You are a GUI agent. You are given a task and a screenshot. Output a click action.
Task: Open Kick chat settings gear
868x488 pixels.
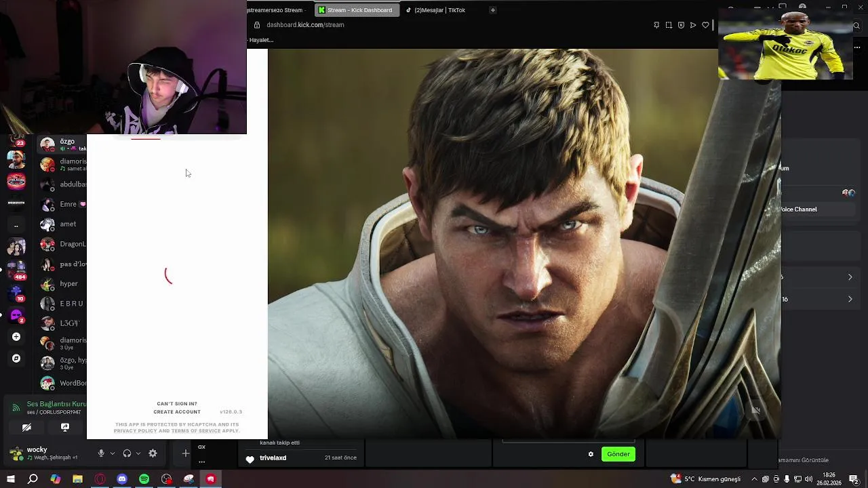[x=591, y=454]
